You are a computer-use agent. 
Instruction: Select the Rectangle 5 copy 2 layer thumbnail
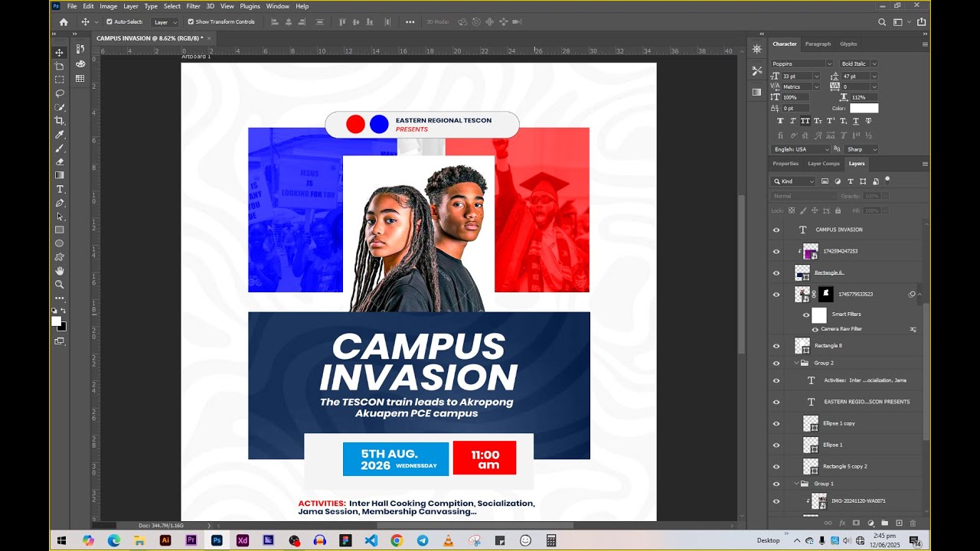point(811,466)
